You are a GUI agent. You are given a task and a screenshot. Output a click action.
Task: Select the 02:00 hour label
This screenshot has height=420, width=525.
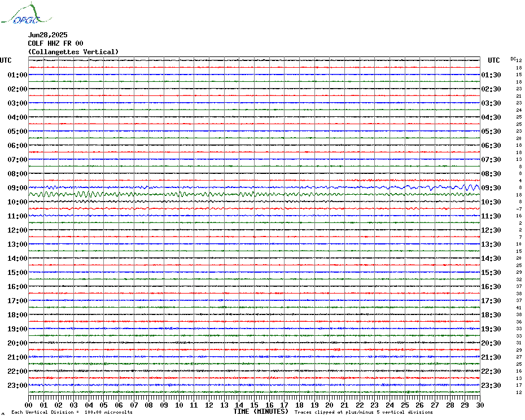pyautogui.click(x=17, y=89)
